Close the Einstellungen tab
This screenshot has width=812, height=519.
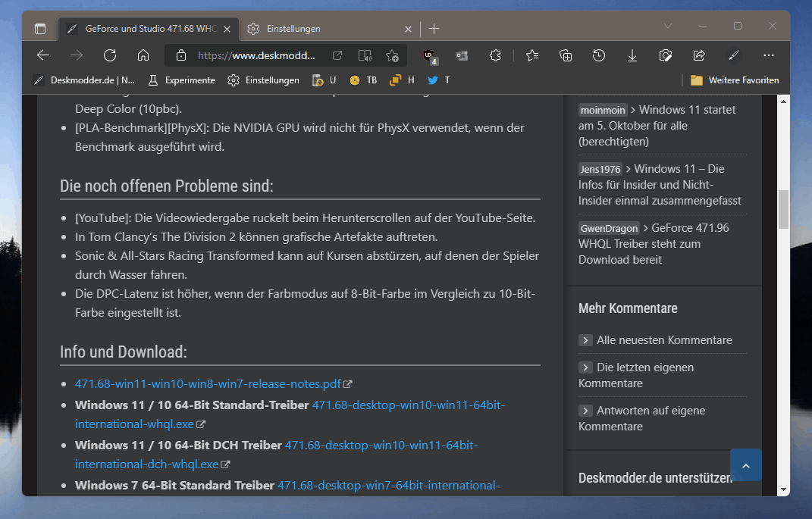(408, 29)
